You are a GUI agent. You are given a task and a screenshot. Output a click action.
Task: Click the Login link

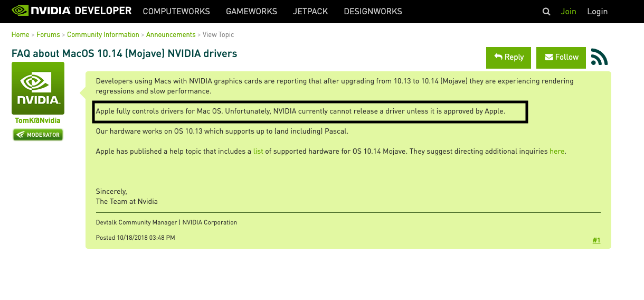(x=597, y=11)
